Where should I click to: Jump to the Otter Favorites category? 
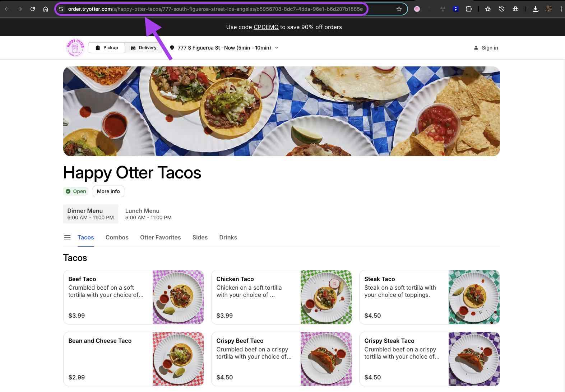point(161,237)
